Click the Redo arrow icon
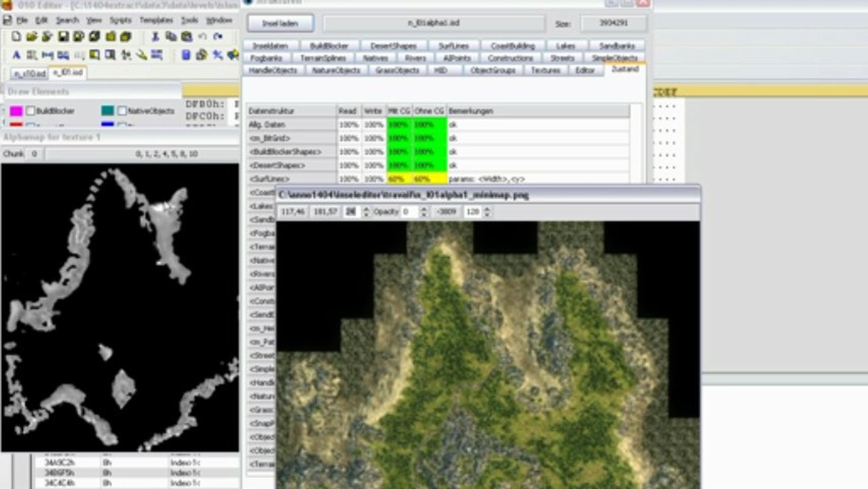868x489 pixels. pos(218,37)
